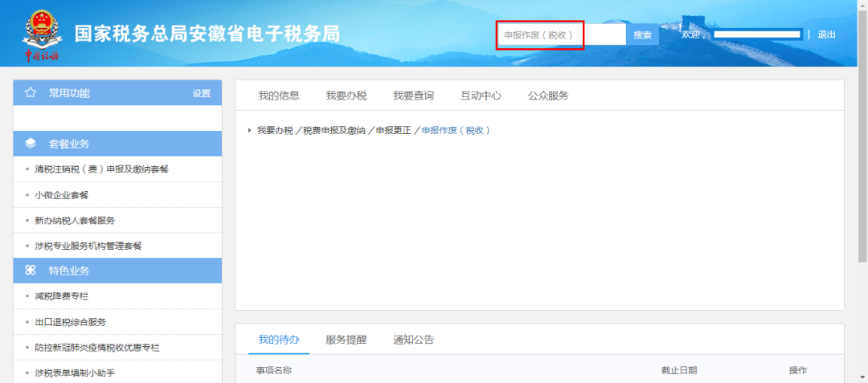Click the China Tax emblem logo
The image size is (868, 383).
point(42,35)
